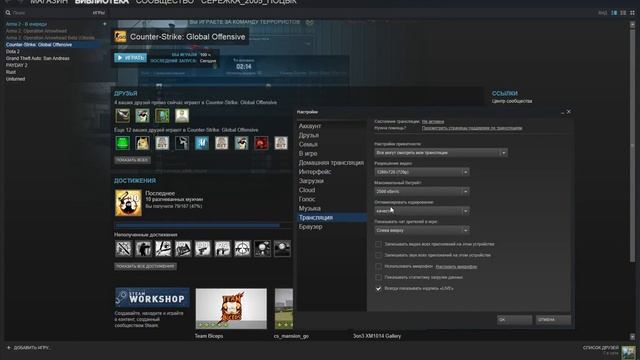The width and height of the screenshot is (640, 360).
Task: Switch library to the middle view mode icon
Action: [x=623, y=13]
